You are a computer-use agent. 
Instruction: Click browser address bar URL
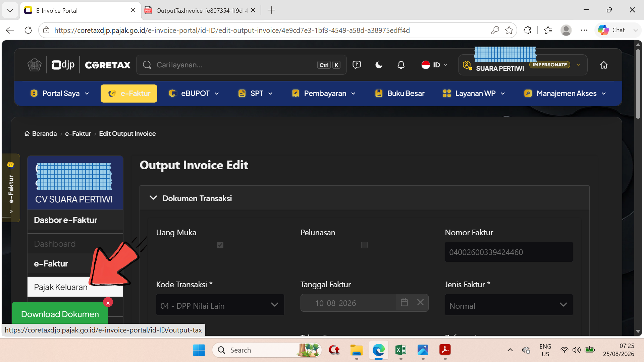point(232,30)
